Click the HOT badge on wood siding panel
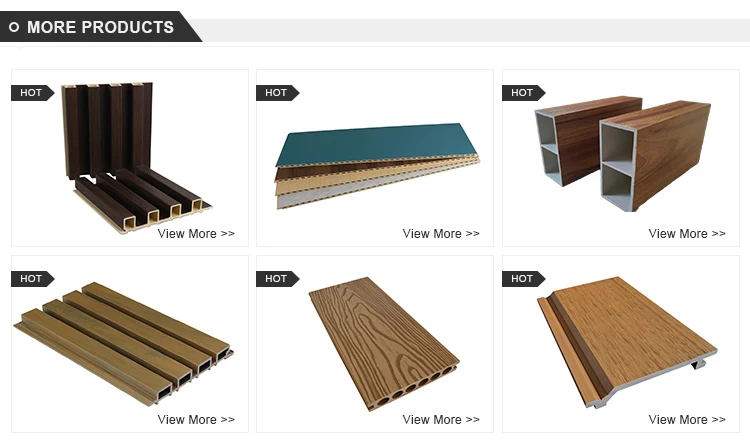The width and height of the screenshot is (750, 444). click(x=523, y=278)
